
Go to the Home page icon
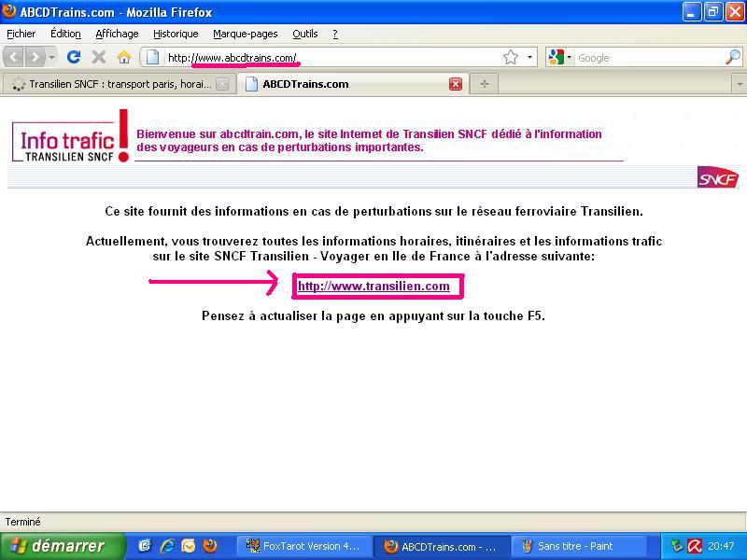123,57
